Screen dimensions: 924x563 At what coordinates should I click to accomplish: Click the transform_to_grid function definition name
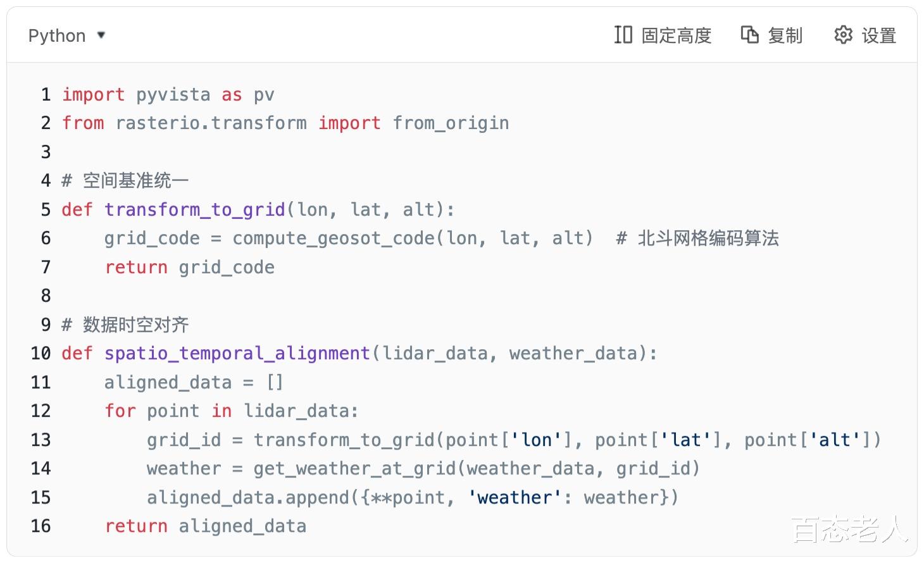(195, 209)
